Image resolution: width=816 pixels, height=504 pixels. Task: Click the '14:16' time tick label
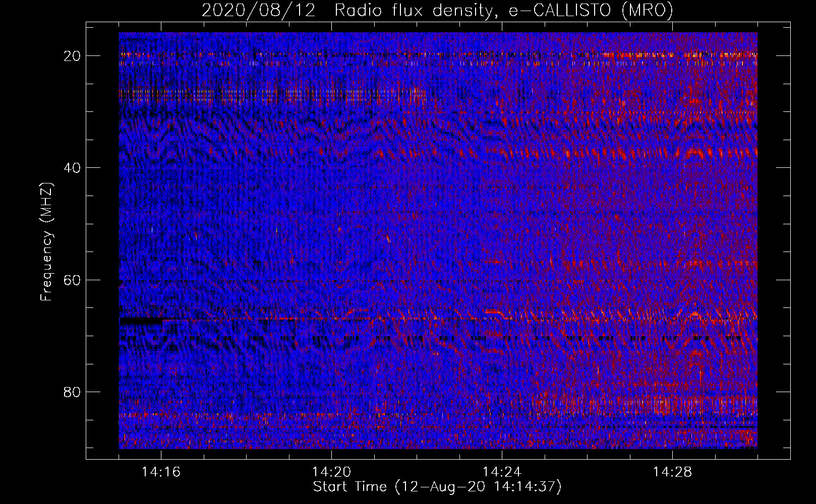161,472
